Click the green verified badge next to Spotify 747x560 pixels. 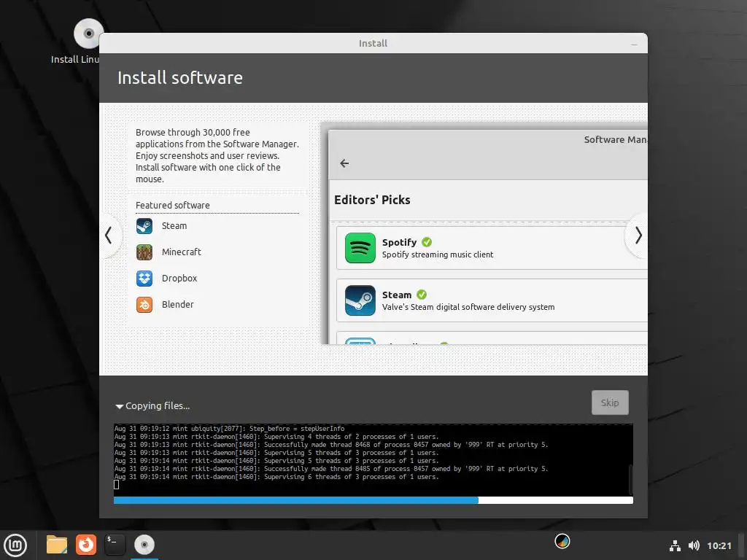click(427, 242)
